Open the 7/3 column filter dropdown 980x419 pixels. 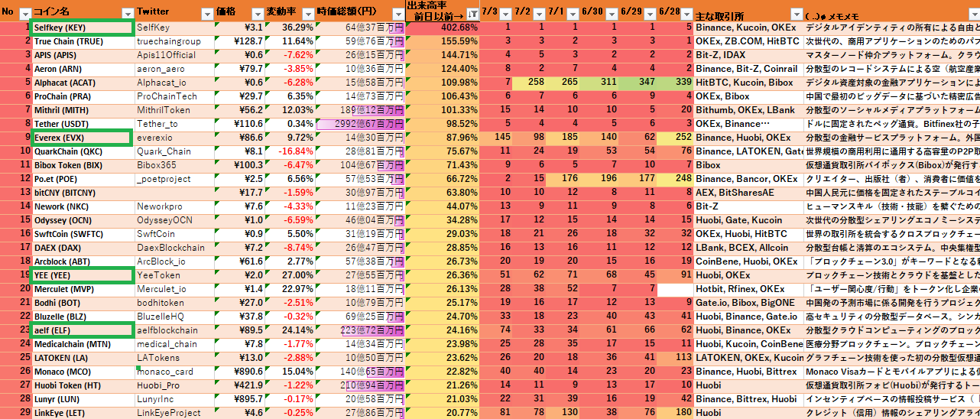point(505,14)
